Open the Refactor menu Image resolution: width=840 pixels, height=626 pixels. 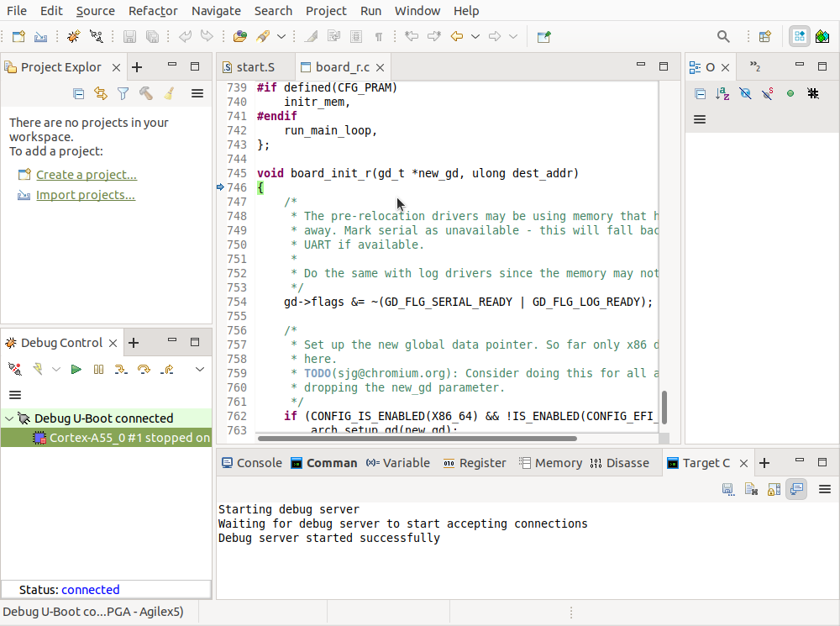coord(153,11)
